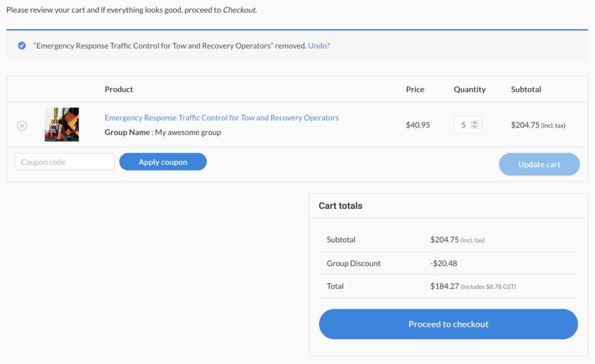Click the Subtotal table column header
The height and width of the screenshot is (364, 595).
(x=526, y=89)
